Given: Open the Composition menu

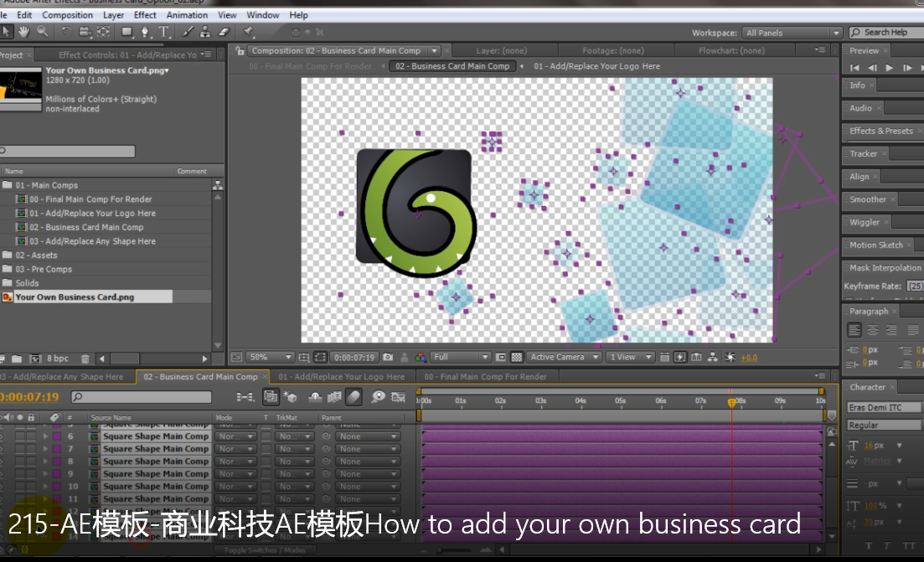Looking at the screenshot, I should click(67, 15).
